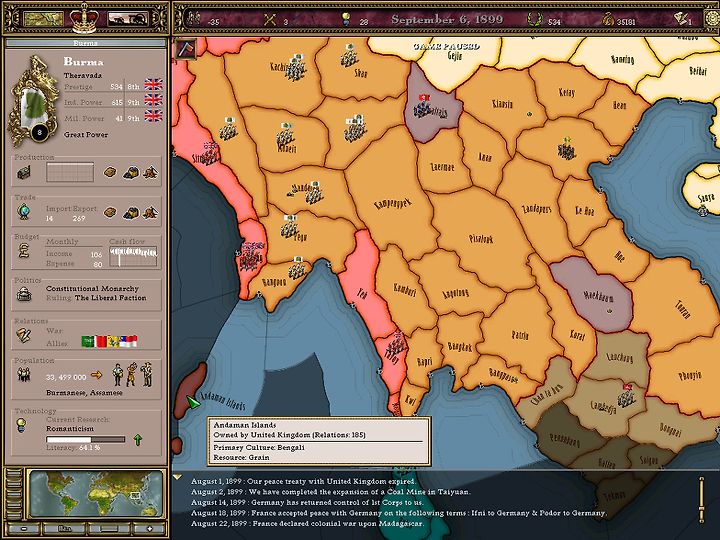The width and height of the screenshot is (720, 540).
Task: Open the Budget money bag icon
Action: pos(23,251)
